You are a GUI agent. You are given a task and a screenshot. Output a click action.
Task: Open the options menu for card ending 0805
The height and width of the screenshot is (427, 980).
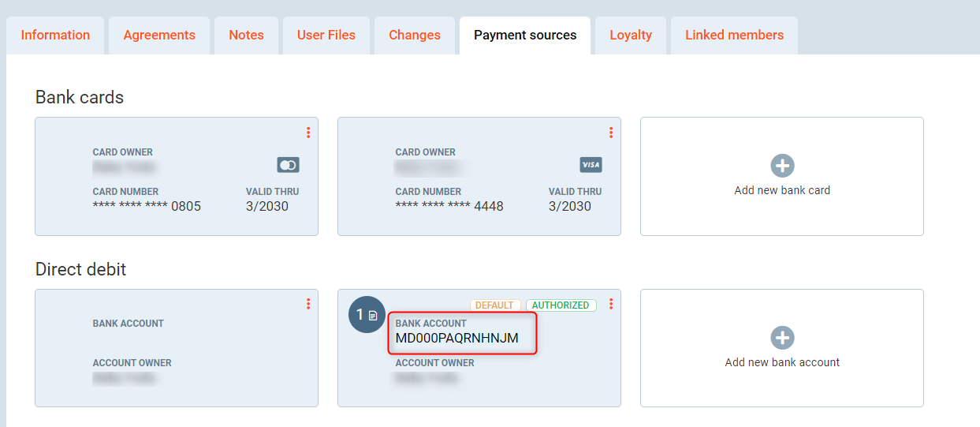pyautogui.click(x=308, y=133)
